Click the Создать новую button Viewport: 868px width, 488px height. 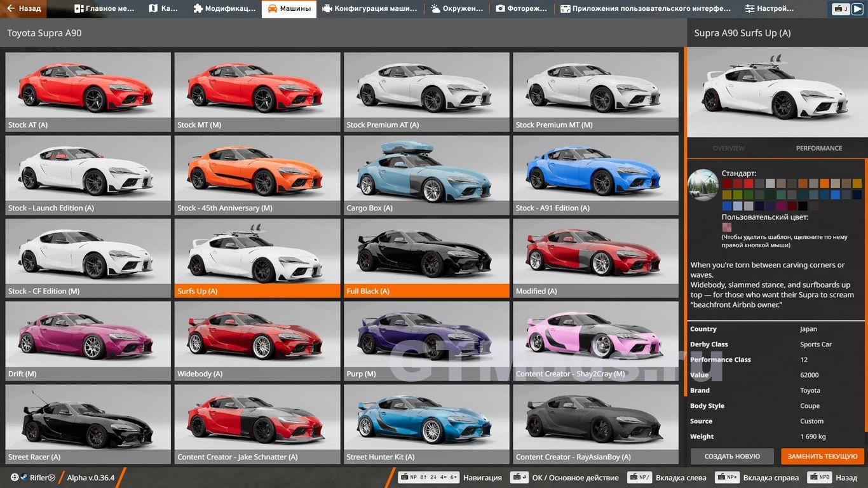(732, 456)
